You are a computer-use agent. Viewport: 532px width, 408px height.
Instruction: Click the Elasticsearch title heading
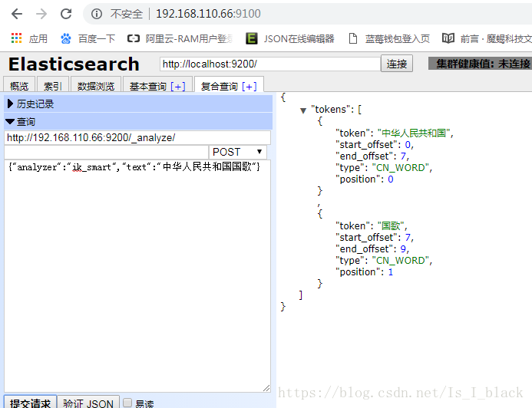74,64
